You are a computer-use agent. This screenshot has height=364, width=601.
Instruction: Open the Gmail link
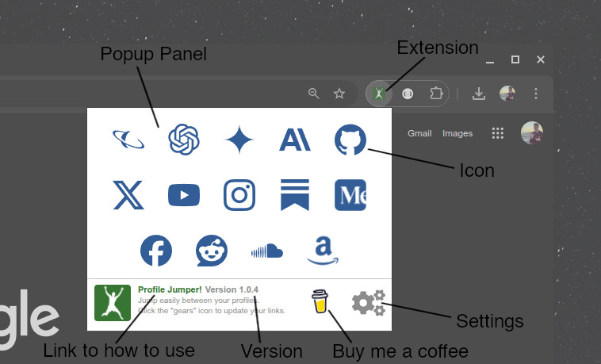(x=419, y=133)
